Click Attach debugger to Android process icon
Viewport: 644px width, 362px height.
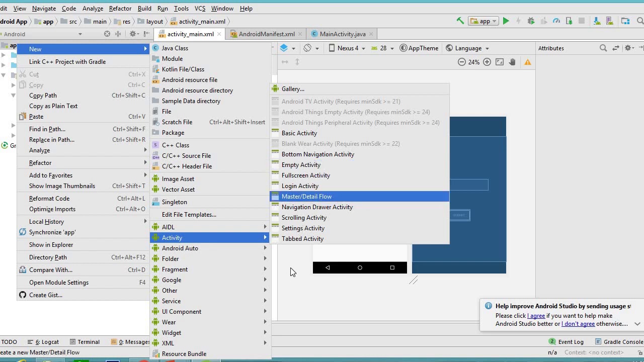coord(569,21)
